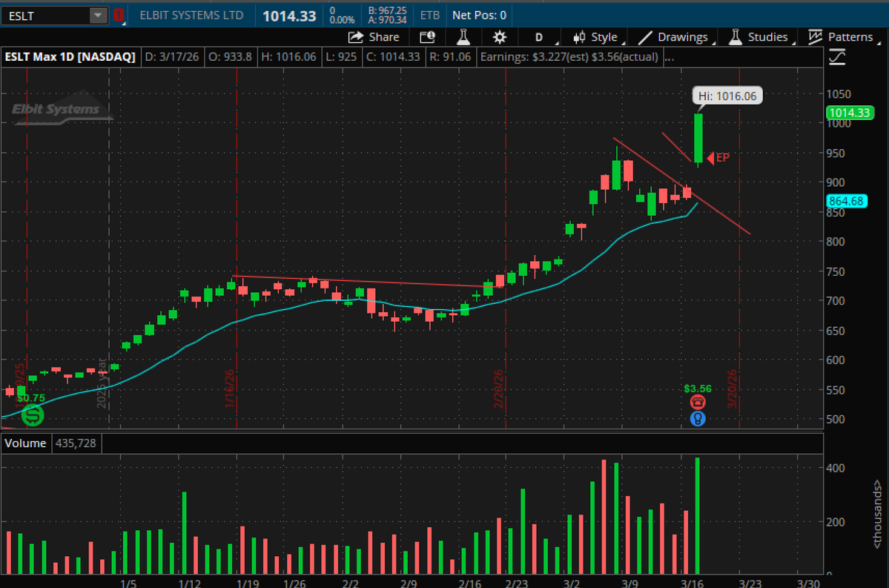
Task: Click the B: 967.25 bid value
Action: [x=387, y=11]
